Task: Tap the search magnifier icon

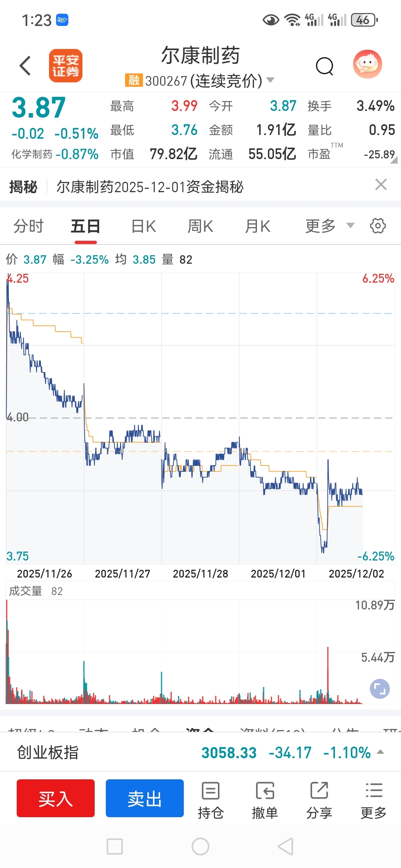Action: [325, 66]
